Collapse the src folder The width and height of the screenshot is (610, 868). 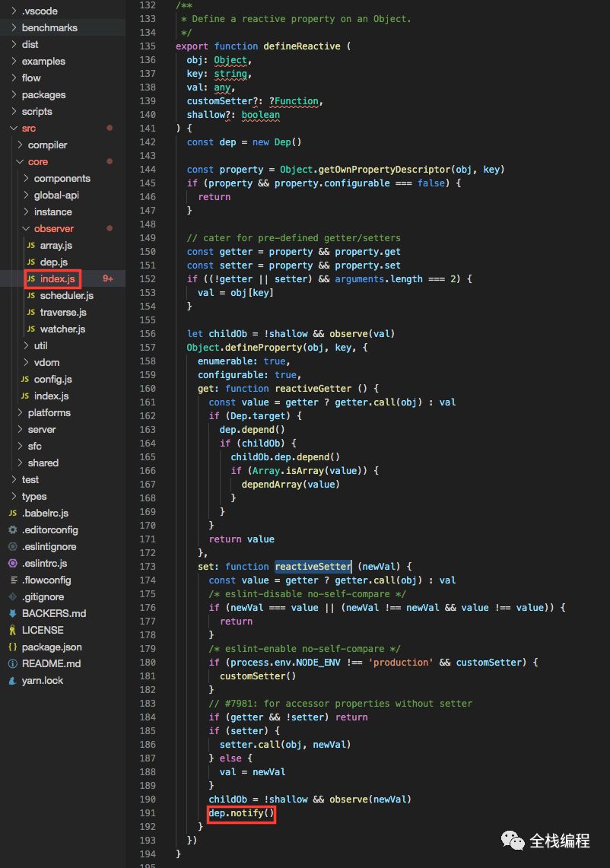pos(14,128)
